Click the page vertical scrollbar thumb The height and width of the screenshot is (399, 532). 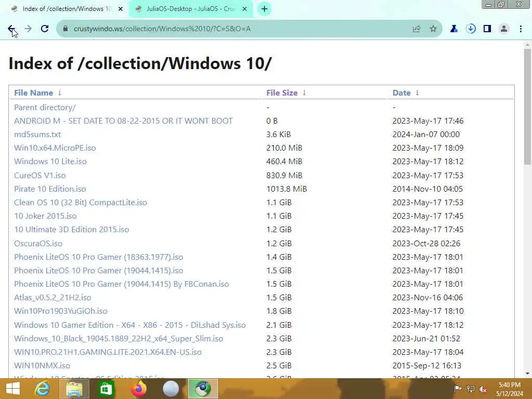[x=527, y=107]
